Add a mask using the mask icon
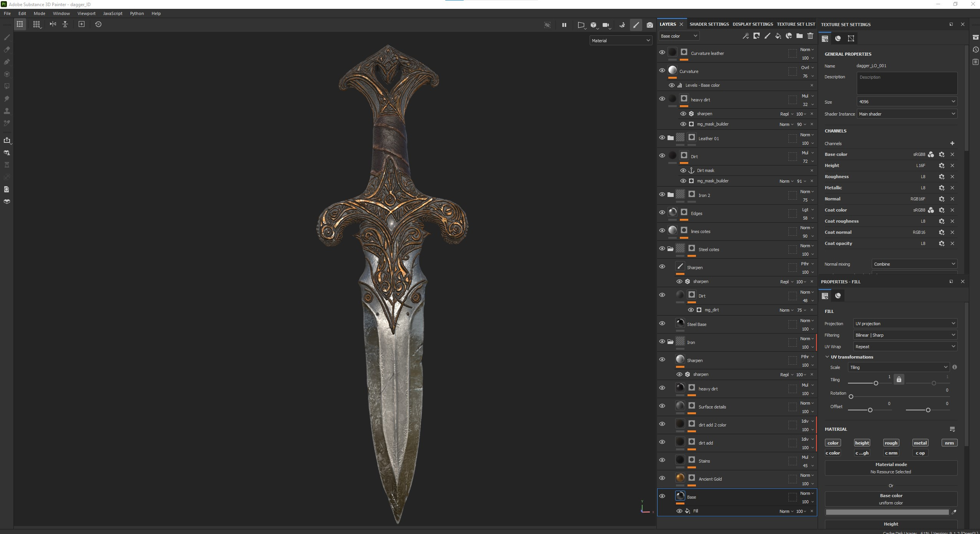Viewport: 980px width, 534px height. 756,36
